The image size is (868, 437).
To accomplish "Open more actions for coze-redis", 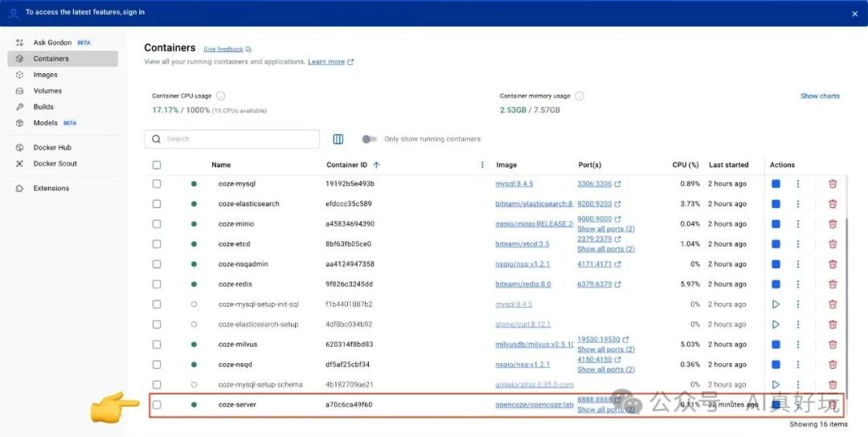I will (x=798, y=284).
